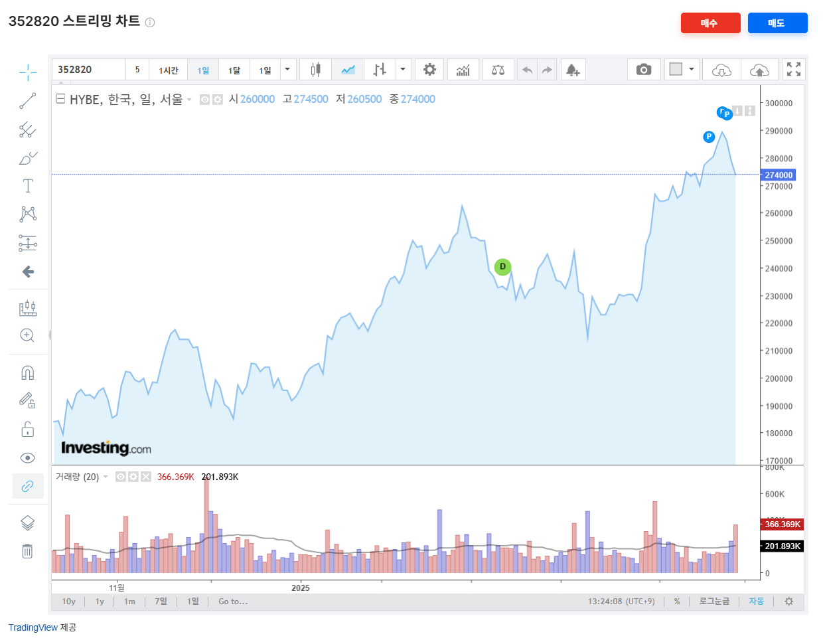
Task: Toggle the percent scale
Action: pos(677,602)
